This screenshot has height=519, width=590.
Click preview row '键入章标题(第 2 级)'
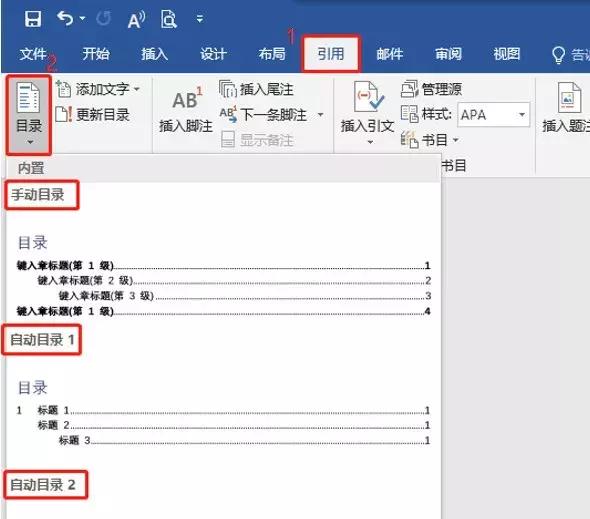click(x=234, y=280)
